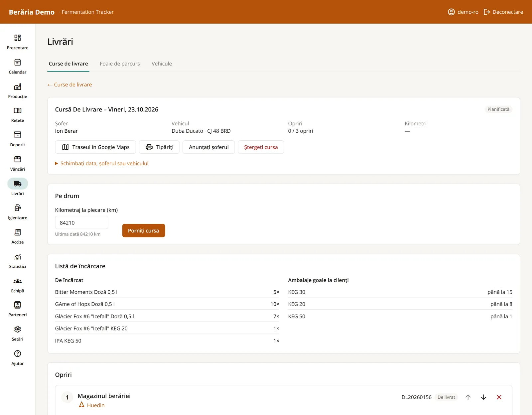Move Magazinul berăriei stop down

(x=484, y=397)
